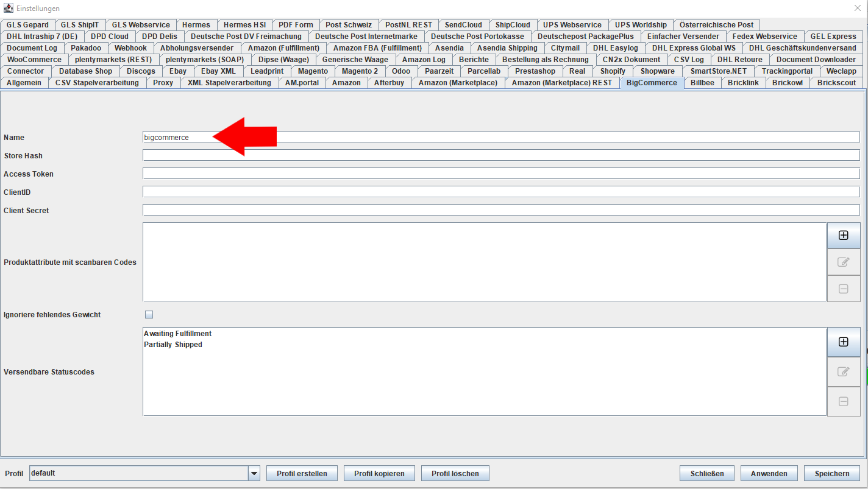Select the Partially Shipped status code
This screenshot has width=868, height=489.
pos(173,345)
